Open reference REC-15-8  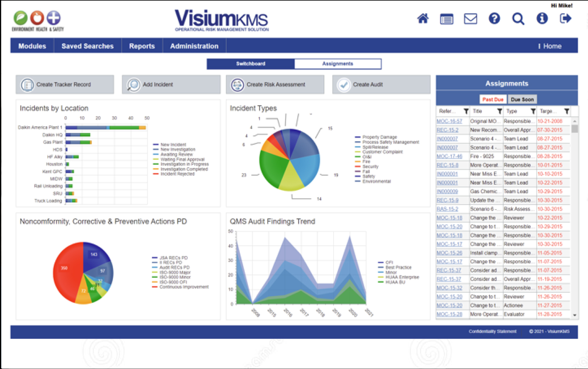pos(447,165)
